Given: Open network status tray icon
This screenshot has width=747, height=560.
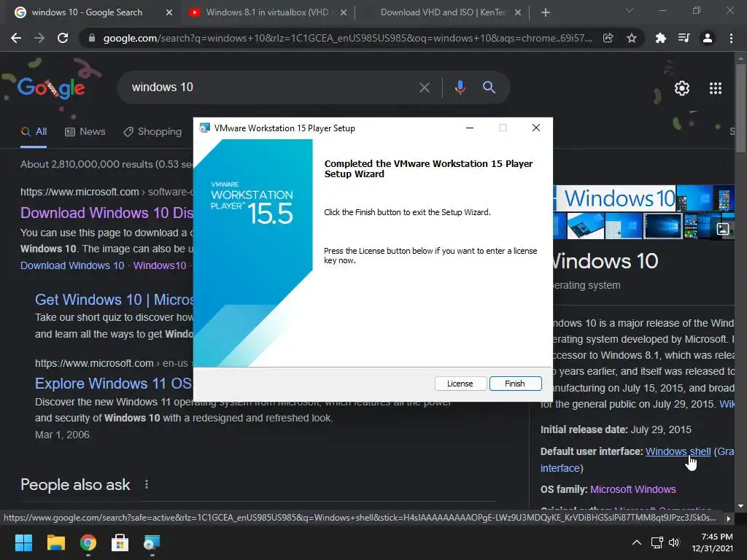Looking at the screenshot, I should pyautogui.click(x=657, y=542).
